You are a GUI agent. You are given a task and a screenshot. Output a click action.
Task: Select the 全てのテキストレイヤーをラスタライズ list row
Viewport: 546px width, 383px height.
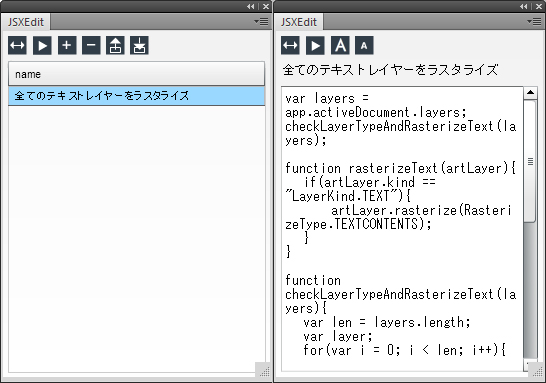[x=136, y=96]
